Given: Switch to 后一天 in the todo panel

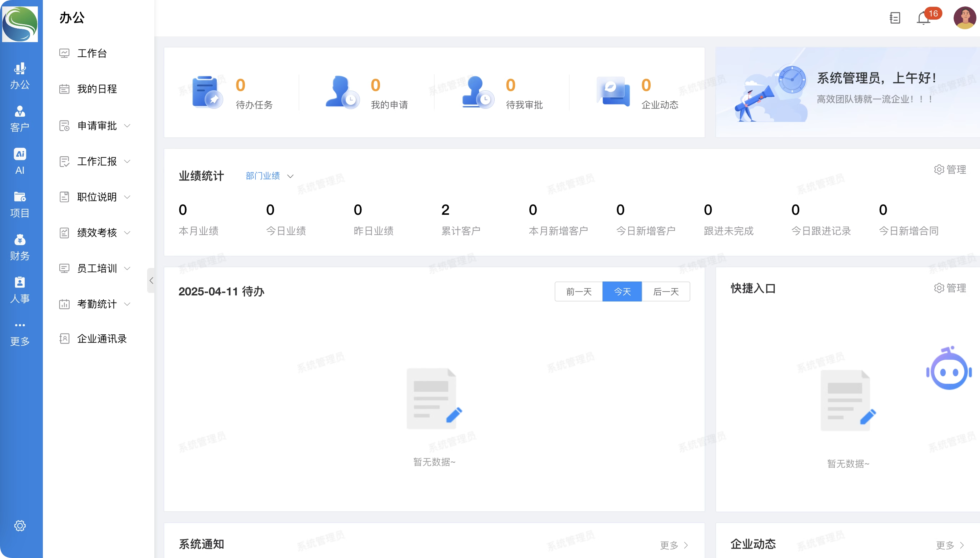Looking at the screenshot, I should tap(665, 291).
